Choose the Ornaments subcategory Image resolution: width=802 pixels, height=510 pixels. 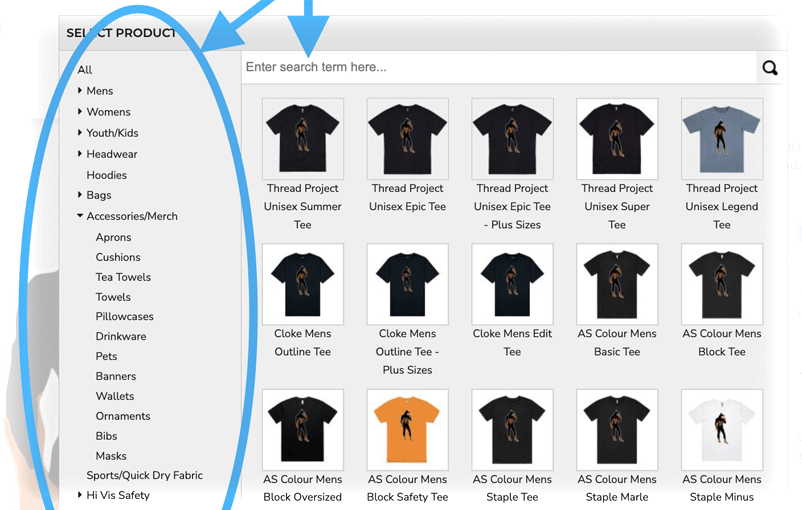123,416
